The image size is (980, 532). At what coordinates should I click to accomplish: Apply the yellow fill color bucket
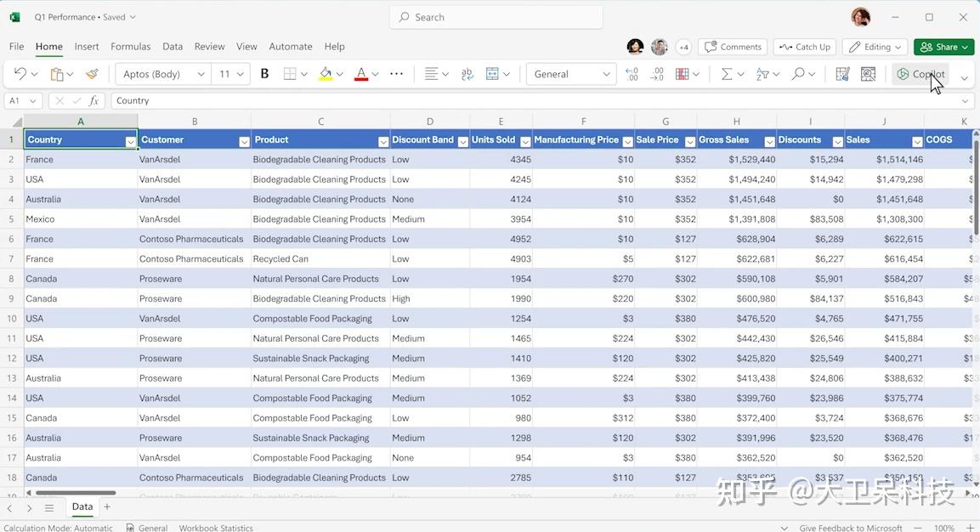[326, 74]
